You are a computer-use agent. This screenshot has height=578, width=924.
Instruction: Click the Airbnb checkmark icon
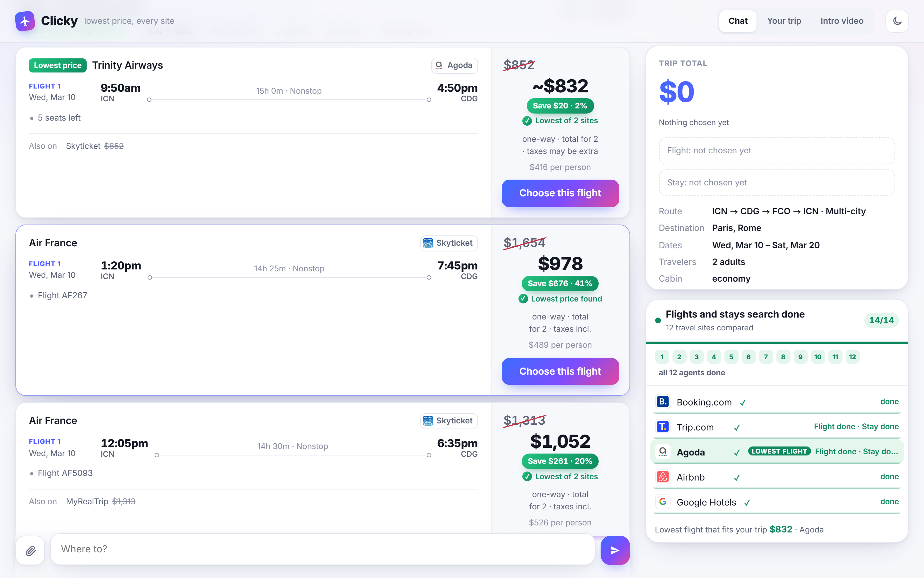point(737,478)
